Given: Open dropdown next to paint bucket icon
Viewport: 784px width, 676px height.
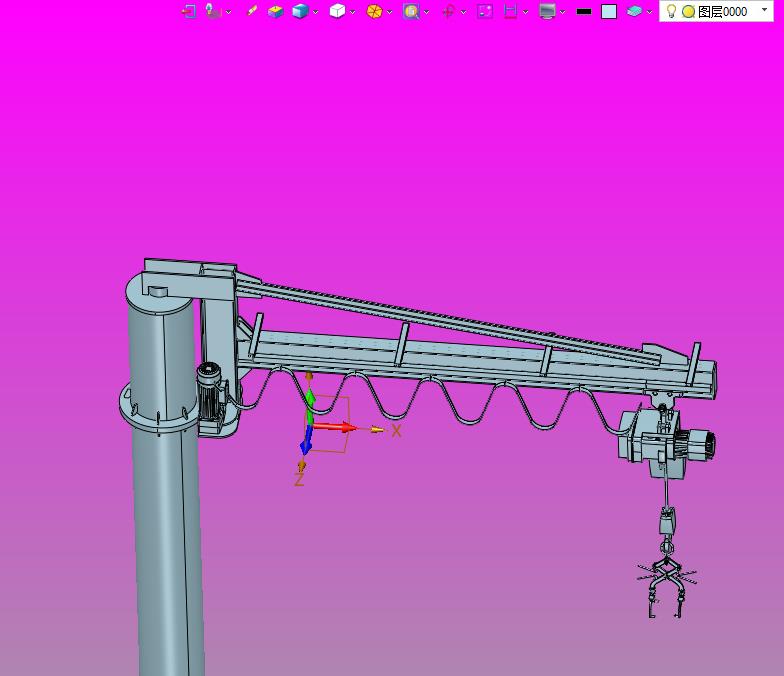Looking at the screenshot, I should pyautogui.click(x=229, y=12).
